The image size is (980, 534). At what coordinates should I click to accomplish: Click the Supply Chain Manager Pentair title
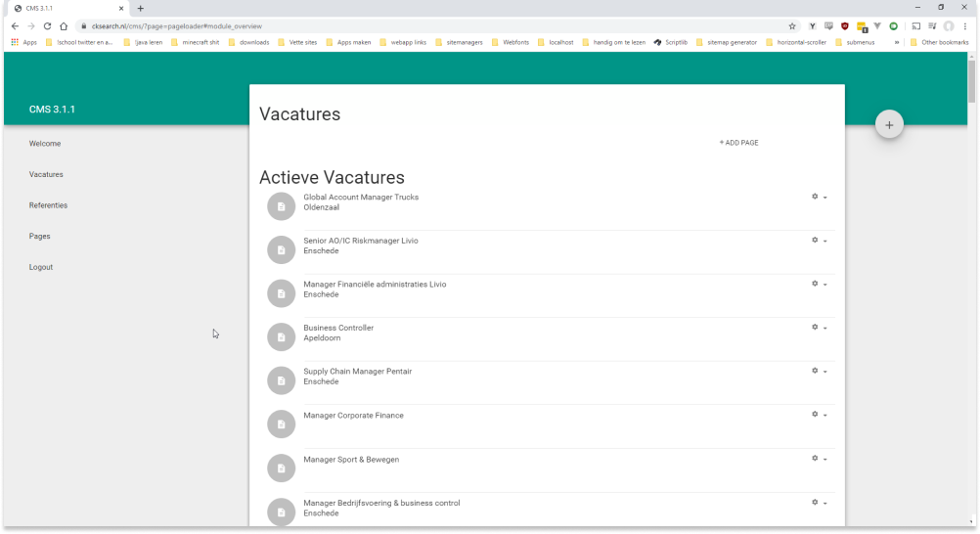tap(358, 372)
